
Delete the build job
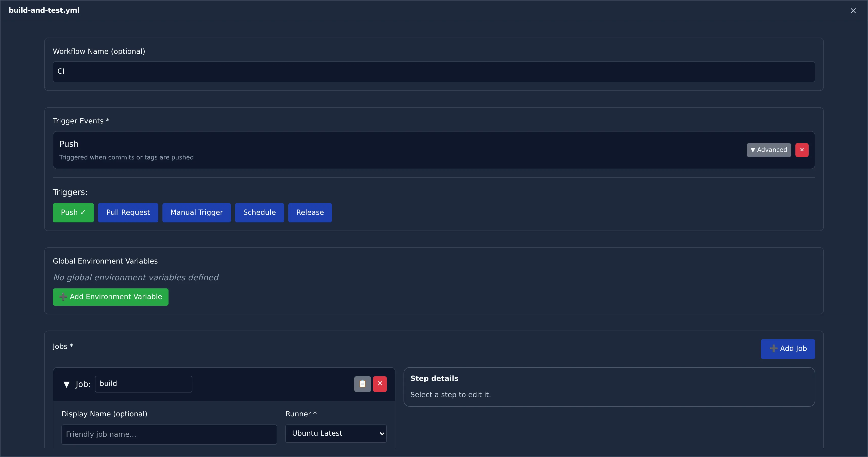pos(380,384)
